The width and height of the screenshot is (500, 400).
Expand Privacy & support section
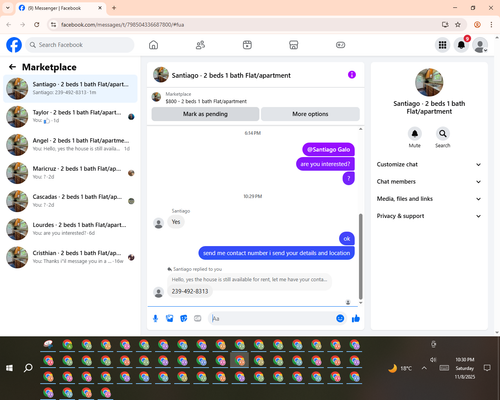coord(429,216)
